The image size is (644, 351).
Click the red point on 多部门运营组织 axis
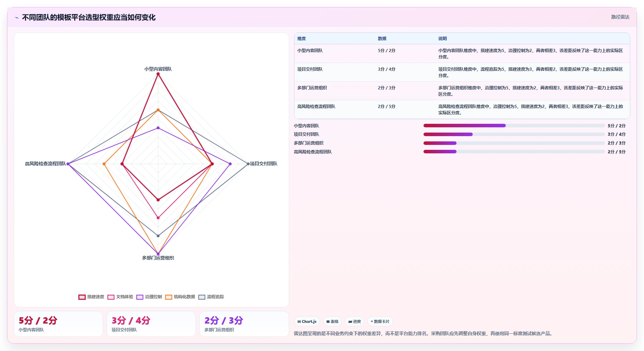(158, 200)
